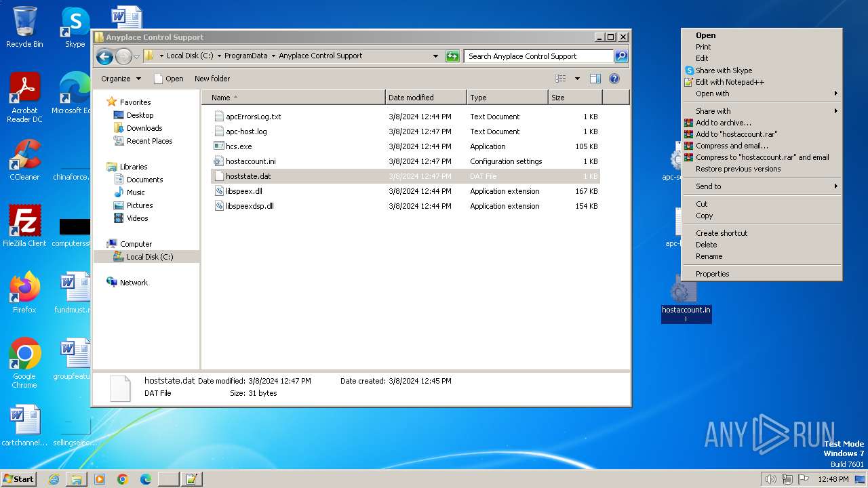
Task: Sort by Type column header
Action: [507, 98]
